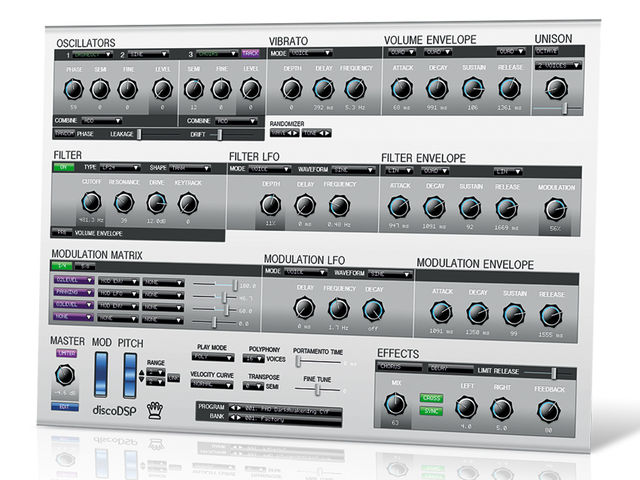
Task: Open the PANNING destination dropdown in matrix
Action: coord(73,292)
